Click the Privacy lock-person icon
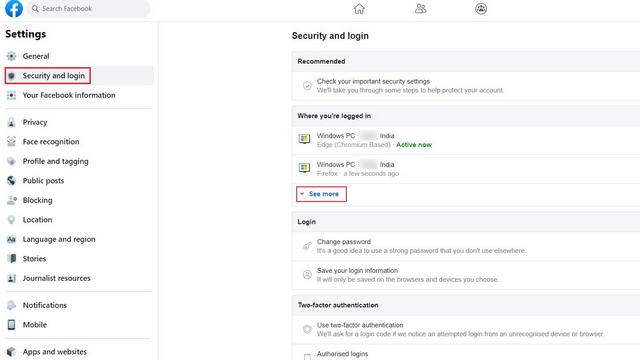Image resolution: width=640 pixels, height=360 pixels. 11,122
